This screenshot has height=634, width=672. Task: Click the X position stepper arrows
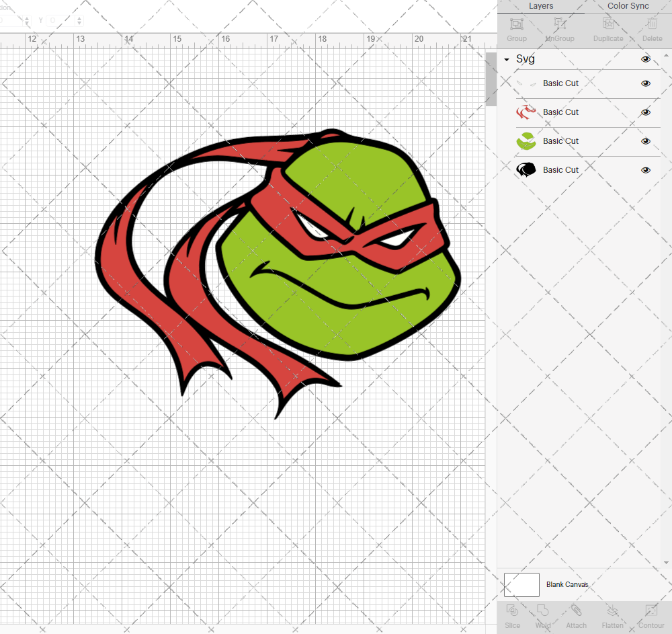(x=27, y=20)
